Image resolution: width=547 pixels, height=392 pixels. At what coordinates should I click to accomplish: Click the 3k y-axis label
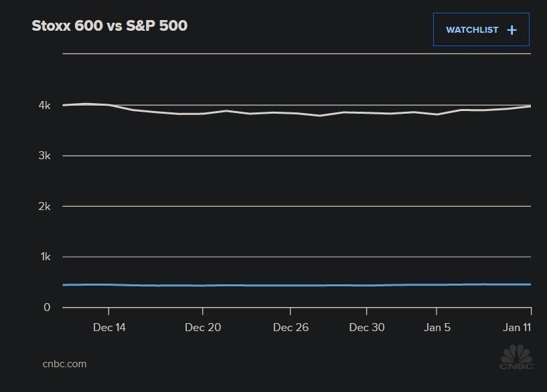tap(45, 156)
